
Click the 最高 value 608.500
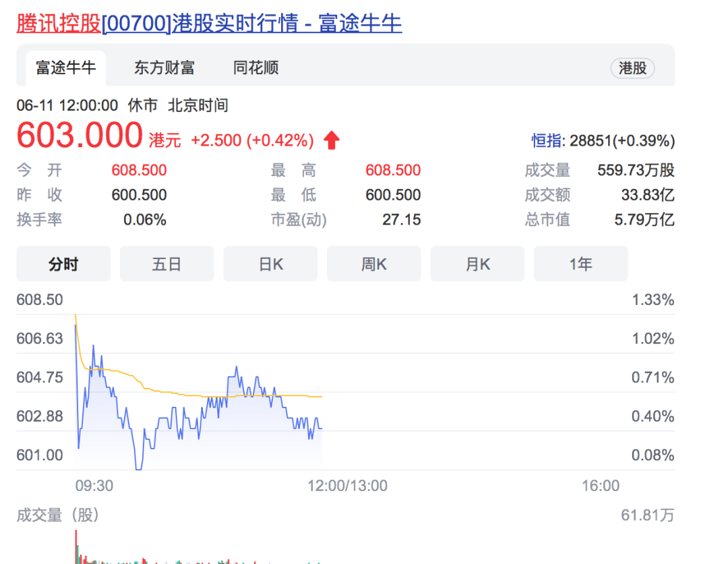pos(393,170)
